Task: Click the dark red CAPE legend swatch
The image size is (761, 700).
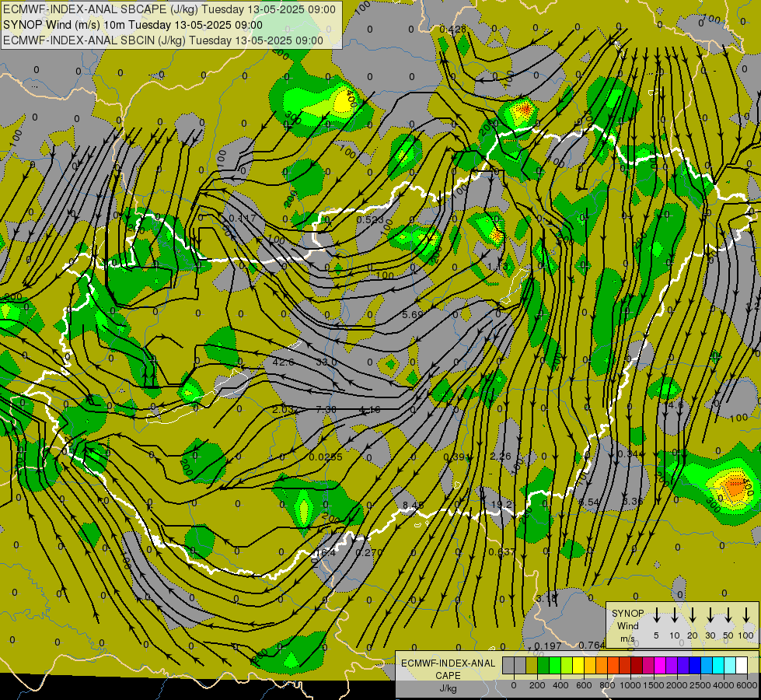Action: (x=637, y=665)
